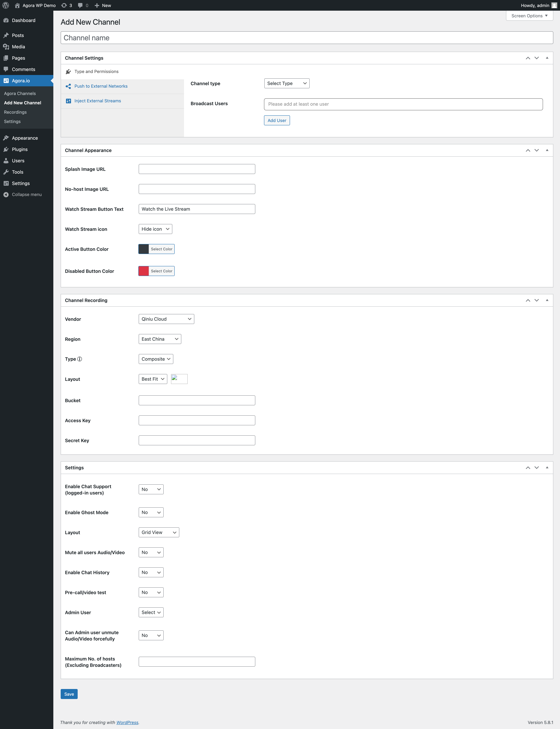Open the Grid View layout dropdown
560x729 pixels.
click(159, 532)
